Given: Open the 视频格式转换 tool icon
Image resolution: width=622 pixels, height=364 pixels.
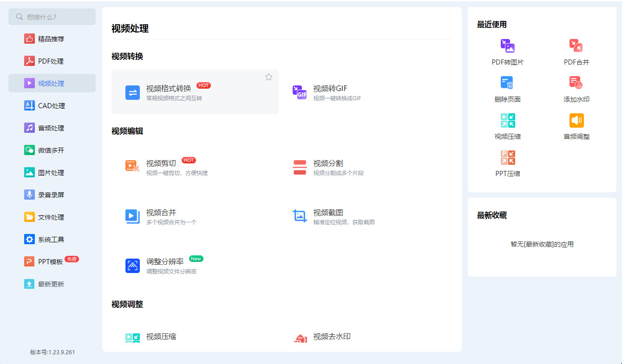Looking at the screenshot, I should tap(132, 92).
